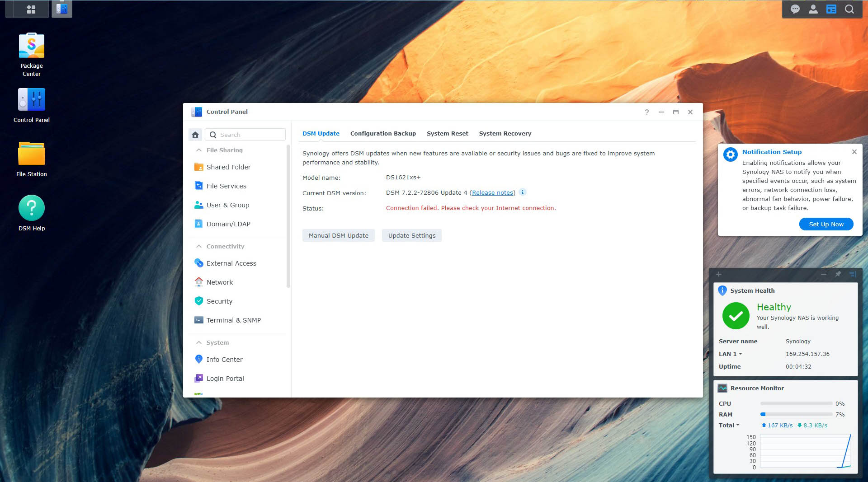Open the notifications chat bubble icon
The width and height of the screenshot is (868, 482).
pos(795,9)
